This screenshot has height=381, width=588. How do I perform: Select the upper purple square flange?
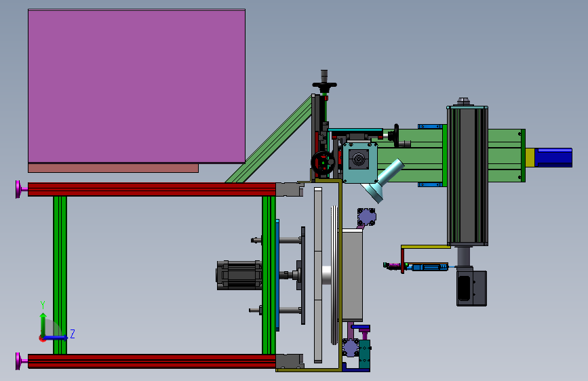[366, 217]
